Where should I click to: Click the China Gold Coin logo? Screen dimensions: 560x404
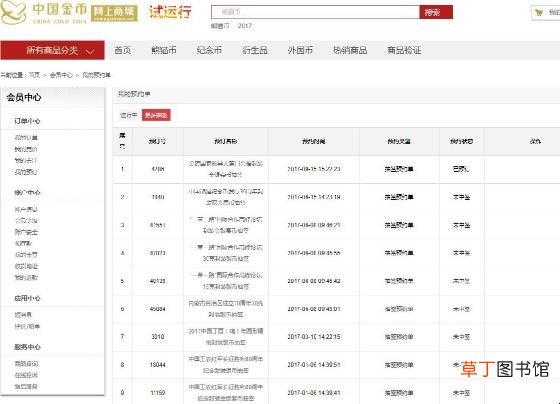point(44,13)
